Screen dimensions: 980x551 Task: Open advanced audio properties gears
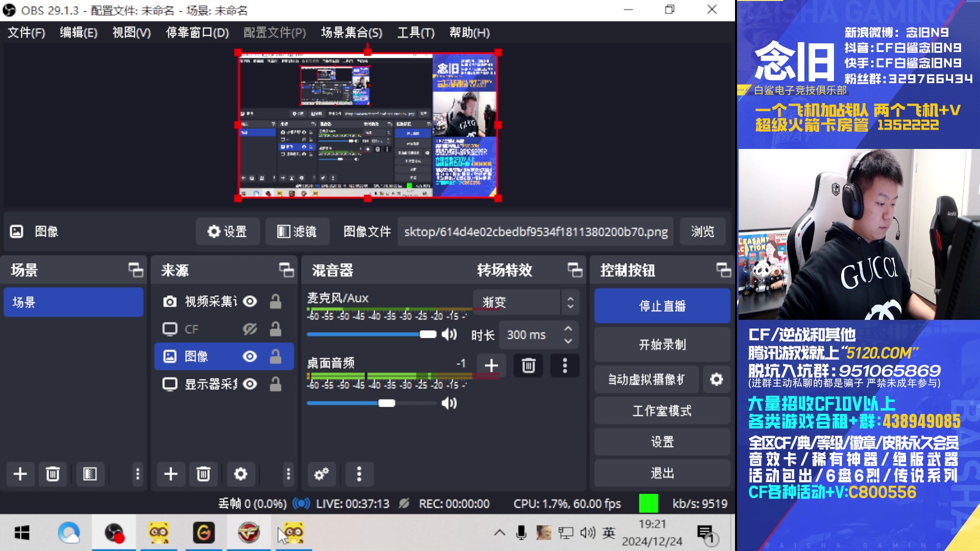pos(322,474)
